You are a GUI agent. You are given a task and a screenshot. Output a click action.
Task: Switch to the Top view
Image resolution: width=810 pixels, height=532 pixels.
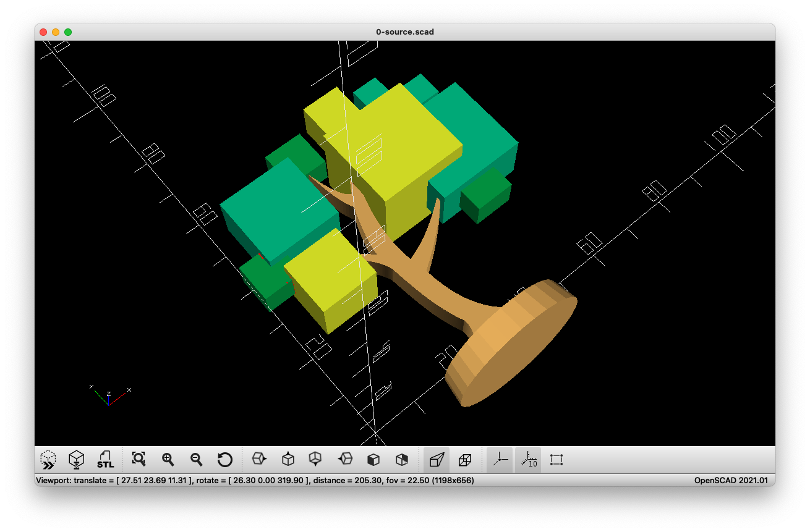coord(288,459)
